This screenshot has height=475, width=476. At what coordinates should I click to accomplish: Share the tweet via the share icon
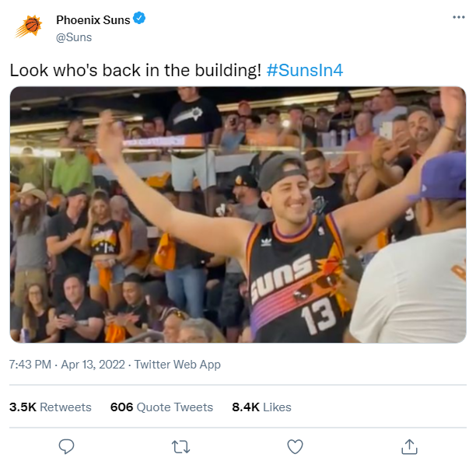click(408, 446)
